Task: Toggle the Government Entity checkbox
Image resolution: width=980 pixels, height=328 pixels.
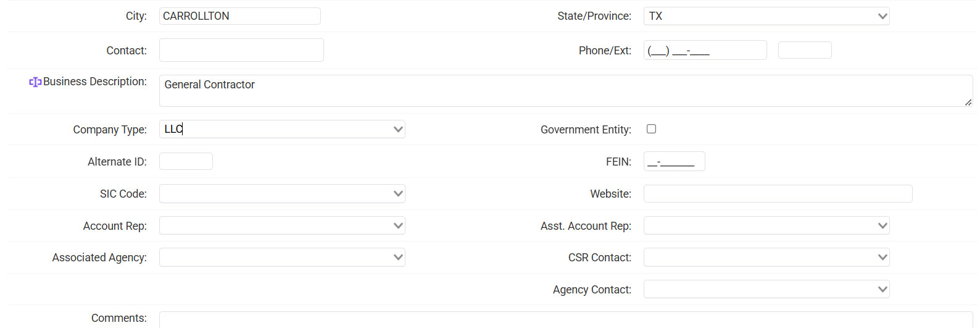Action: 651,129
